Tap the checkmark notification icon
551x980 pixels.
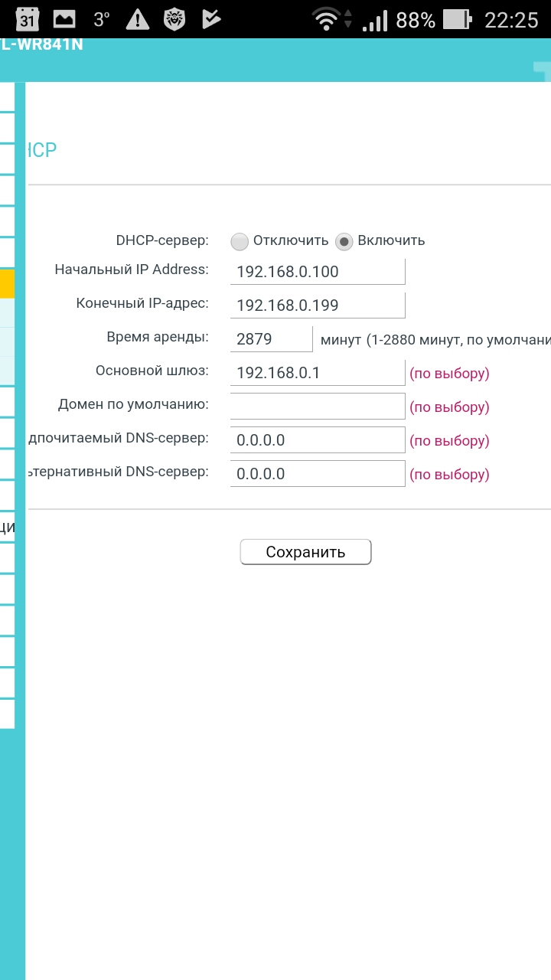tap(211, 19)
